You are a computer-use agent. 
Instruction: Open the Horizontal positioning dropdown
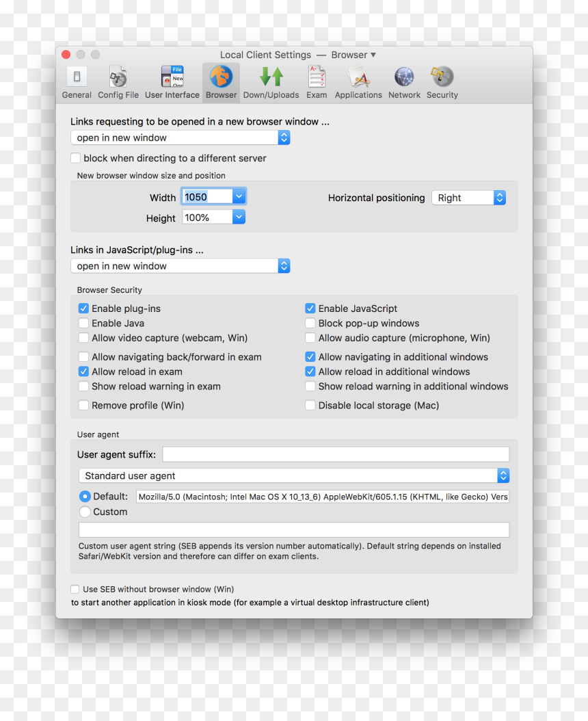tap(468, 198)
